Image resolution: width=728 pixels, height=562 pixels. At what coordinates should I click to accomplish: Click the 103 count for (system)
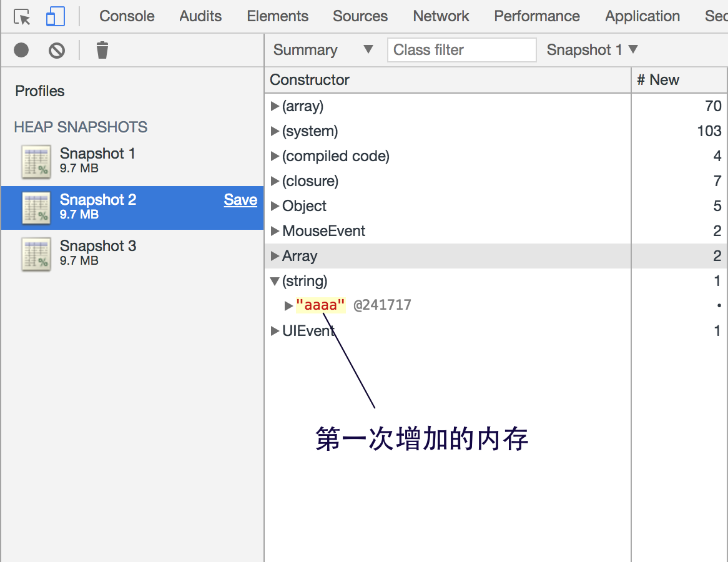[x=709, y=131]
